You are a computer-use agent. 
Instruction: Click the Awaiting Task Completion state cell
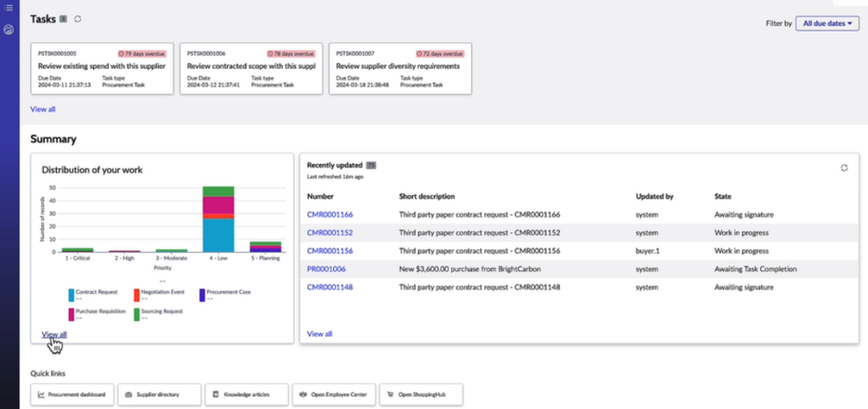click(x=755, y=269)
